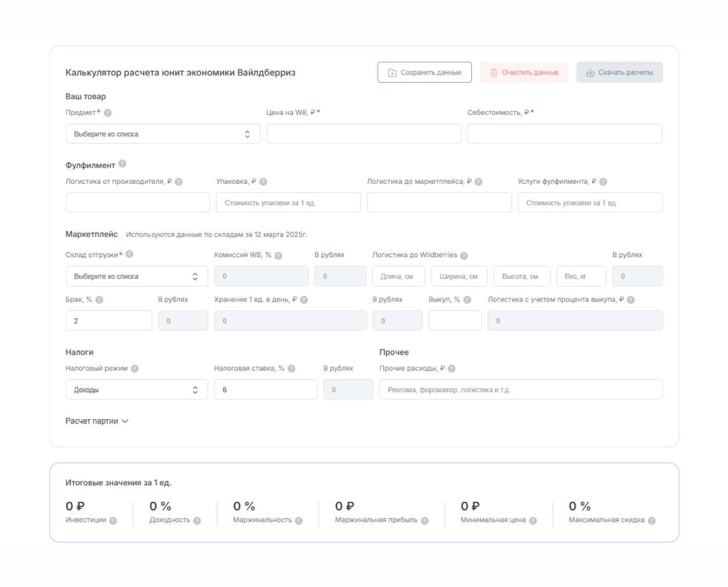The height and width of the screenshot is (587, 728).
Task: Open the Склад отгрузки dropdown
Action: pyautogui.click(x=137, y=277)
